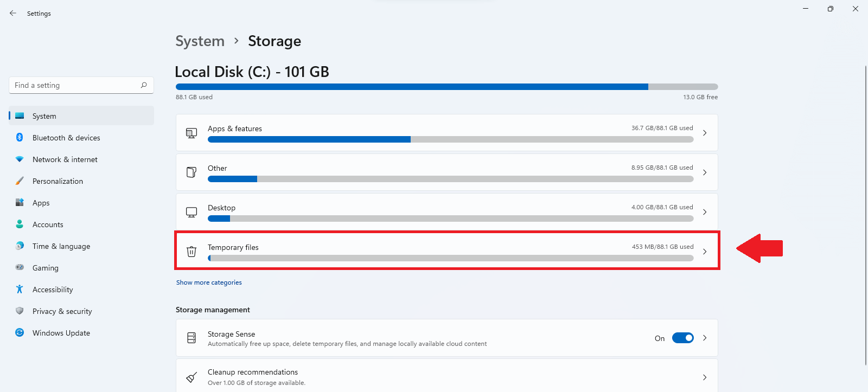
Task: Expand Cleanup recommendations chevron
Action: [705, 377]
